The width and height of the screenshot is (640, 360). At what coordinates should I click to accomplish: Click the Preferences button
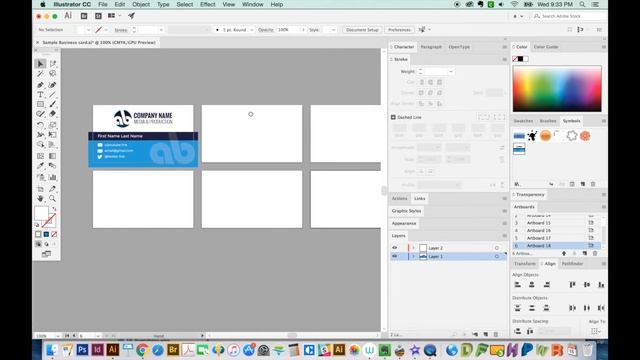pos(399,30)
